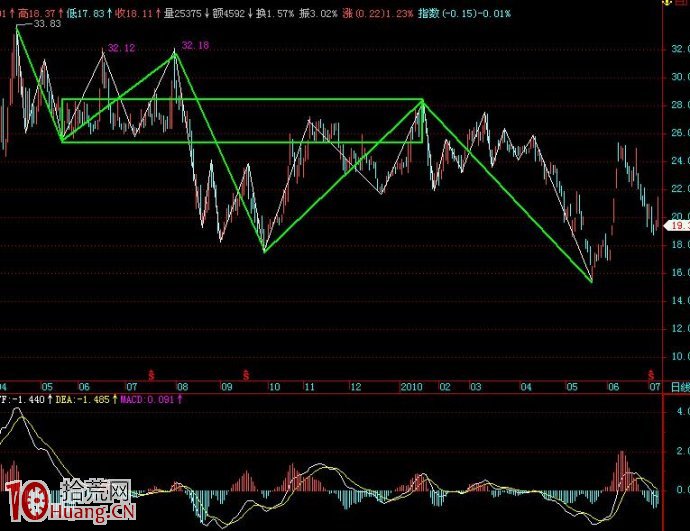Viewport: 690px width, 531px height.
Task: Click the MACD:0.091 indicator value
Action: 147,399
